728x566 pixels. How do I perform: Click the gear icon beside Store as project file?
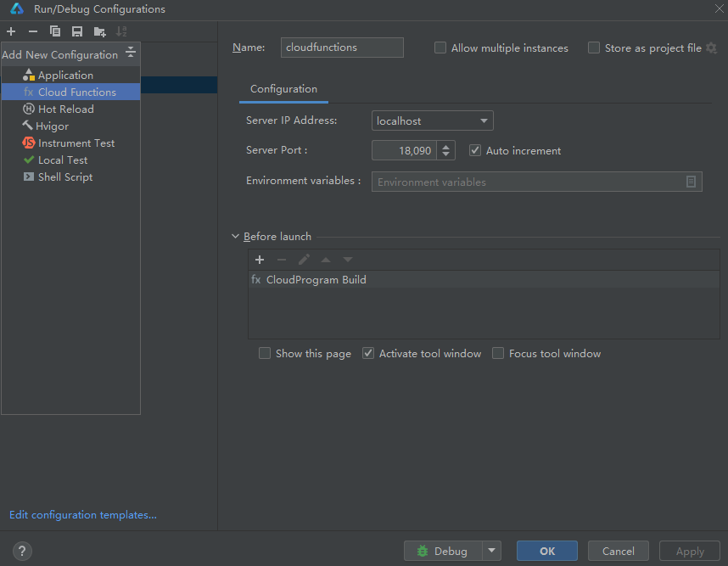(711, 48)
